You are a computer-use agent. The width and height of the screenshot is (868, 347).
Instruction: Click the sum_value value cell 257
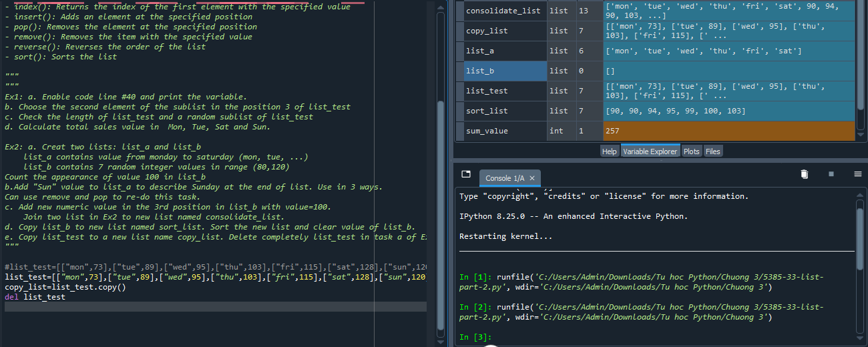728,131
